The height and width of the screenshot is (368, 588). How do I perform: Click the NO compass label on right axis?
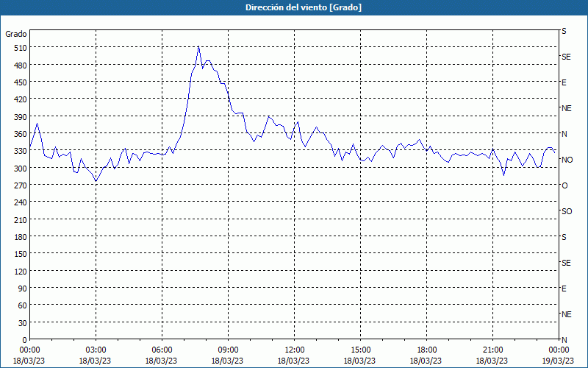tap(567, 160)
